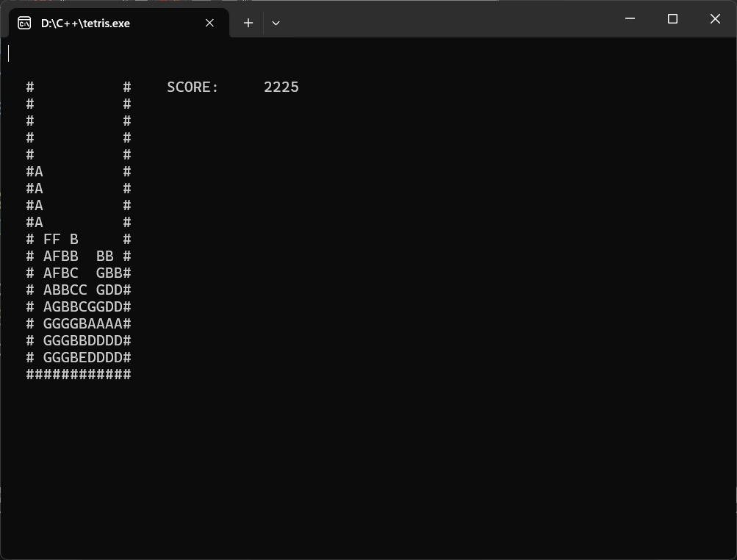This screenshot has height=560, width=737.
Task: Click the terminal icon in the tetris.exe tab
Action: coord(24,23)
